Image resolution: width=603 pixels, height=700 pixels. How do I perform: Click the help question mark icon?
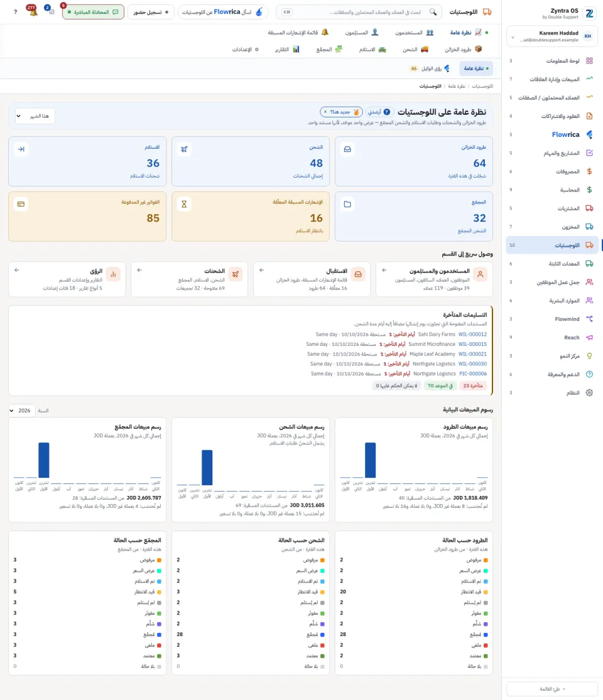tap(16, 12)
